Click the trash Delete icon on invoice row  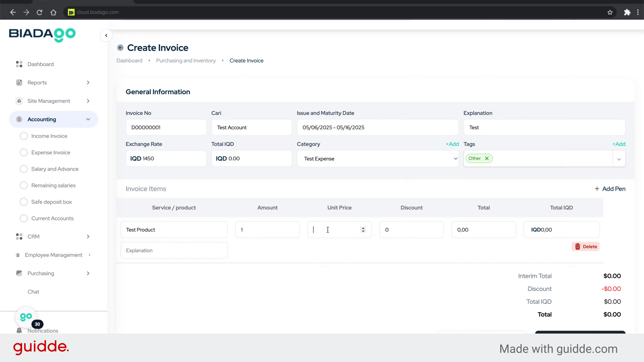coord(578,247)
